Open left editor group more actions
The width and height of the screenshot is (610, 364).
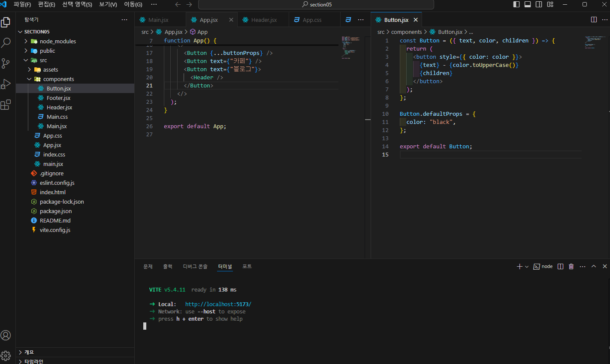click(361, 20)
